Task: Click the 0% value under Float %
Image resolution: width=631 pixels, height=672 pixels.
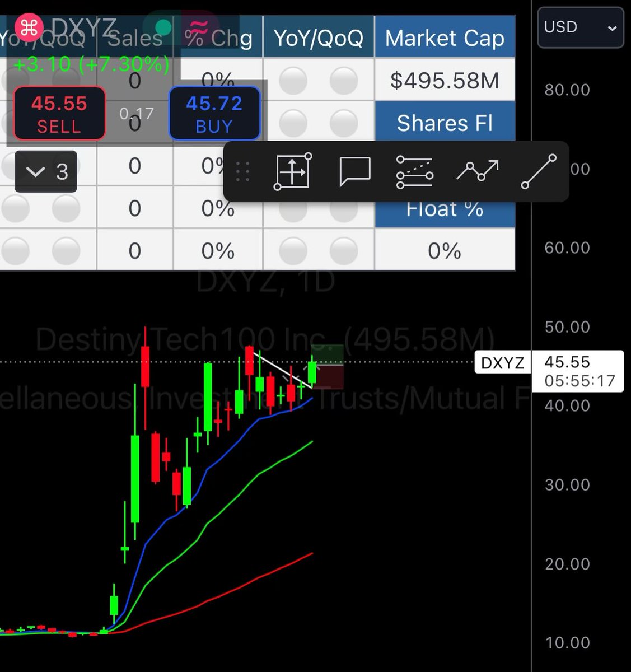Action: coord(445,251)
